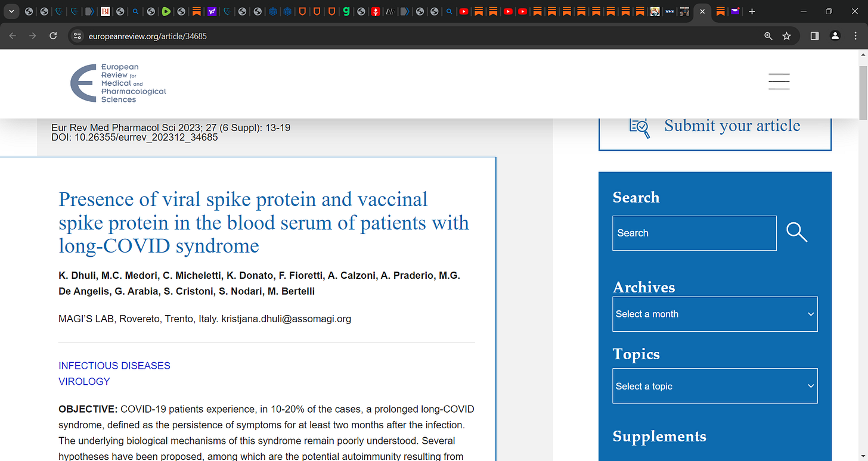Reload the current page

click(53, 36)
